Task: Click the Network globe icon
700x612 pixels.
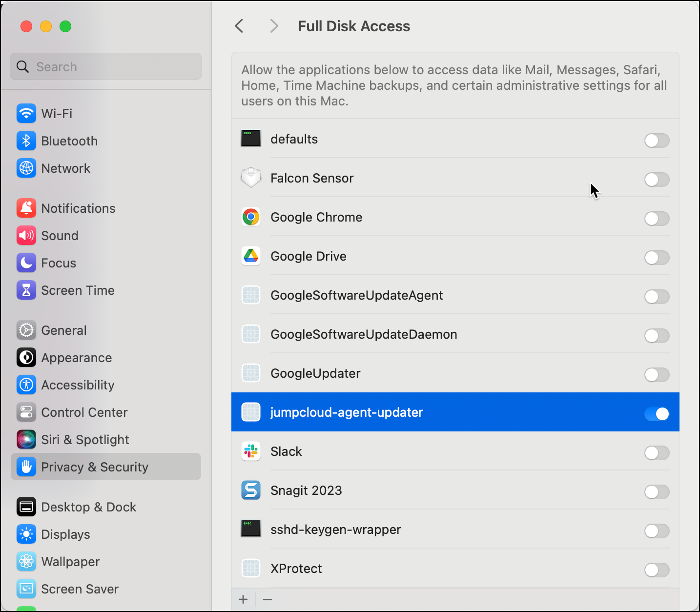Action: tap(26, 168)
